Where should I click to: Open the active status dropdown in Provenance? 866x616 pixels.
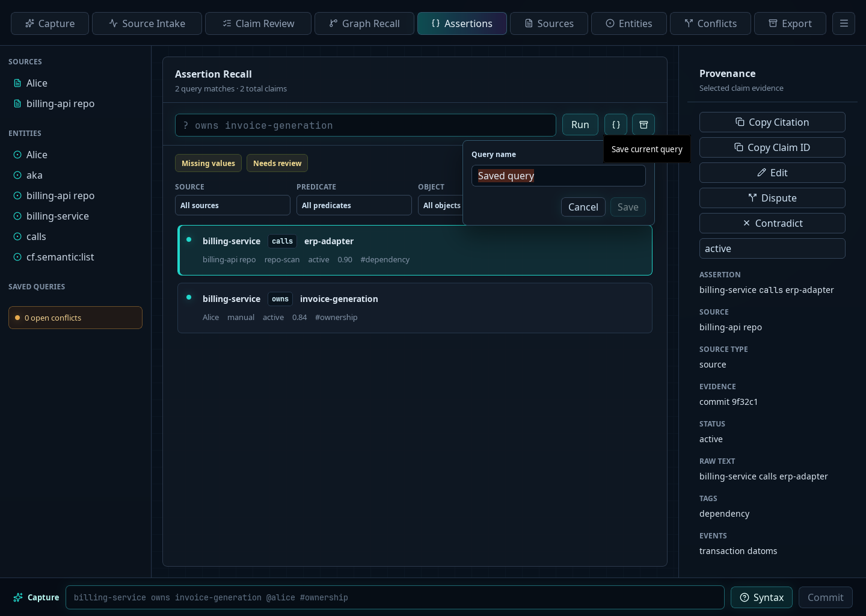point(772,248)
